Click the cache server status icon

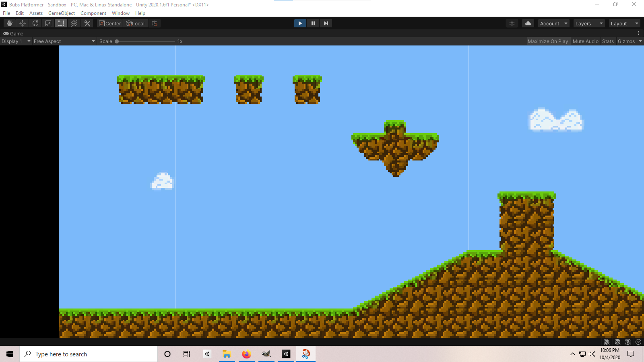(617, 342)
